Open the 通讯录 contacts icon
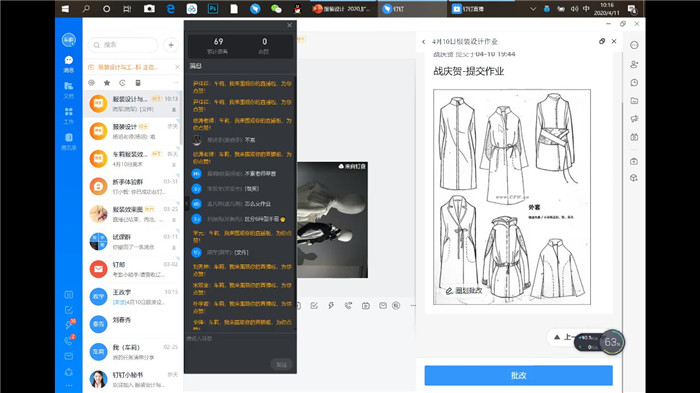700x393 pixels. [x=69, y=142]
